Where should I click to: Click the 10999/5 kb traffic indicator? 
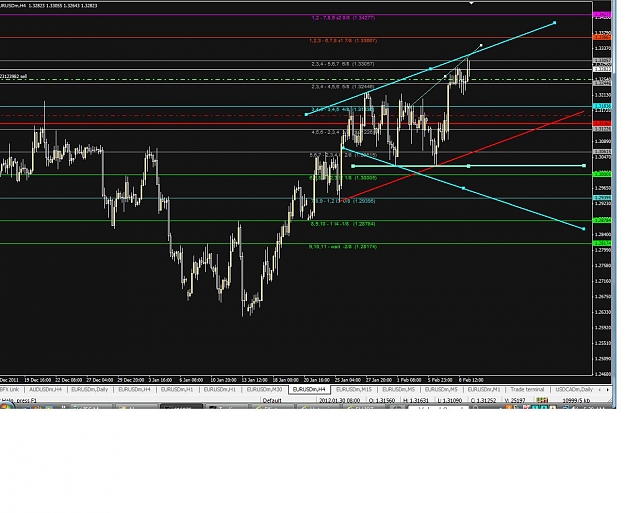(x=576, y=401)
